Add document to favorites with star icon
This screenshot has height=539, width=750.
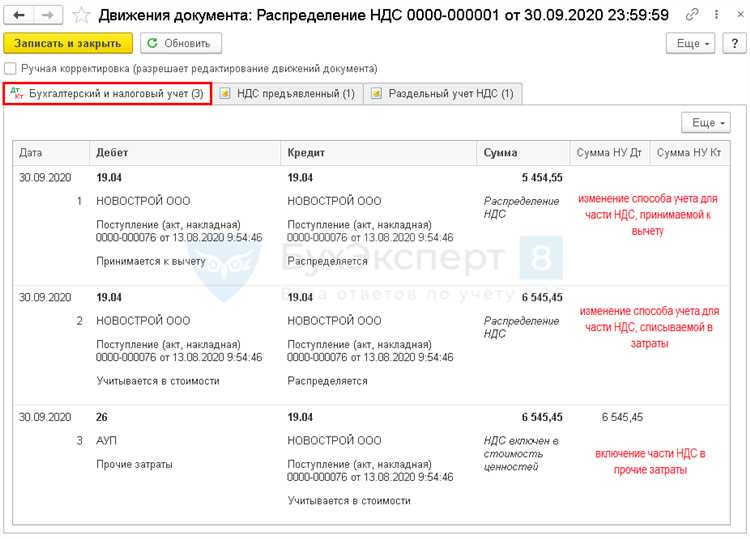[81, 16]
